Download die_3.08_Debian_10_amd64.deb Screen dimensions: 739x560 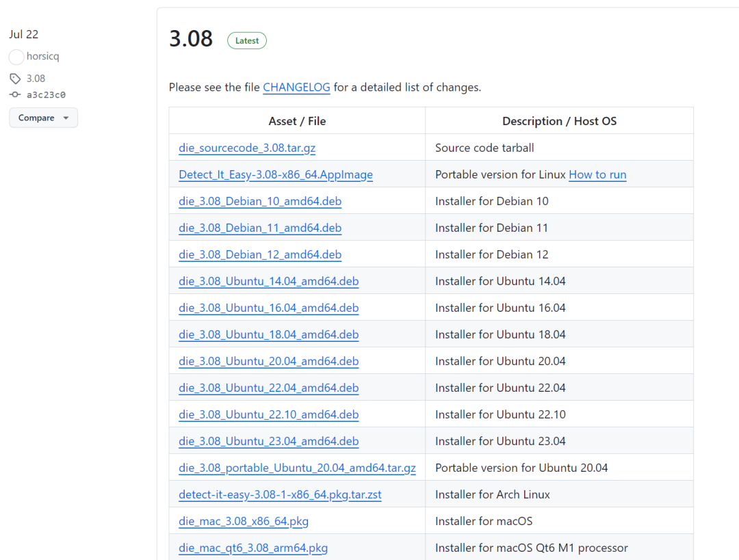260,201
